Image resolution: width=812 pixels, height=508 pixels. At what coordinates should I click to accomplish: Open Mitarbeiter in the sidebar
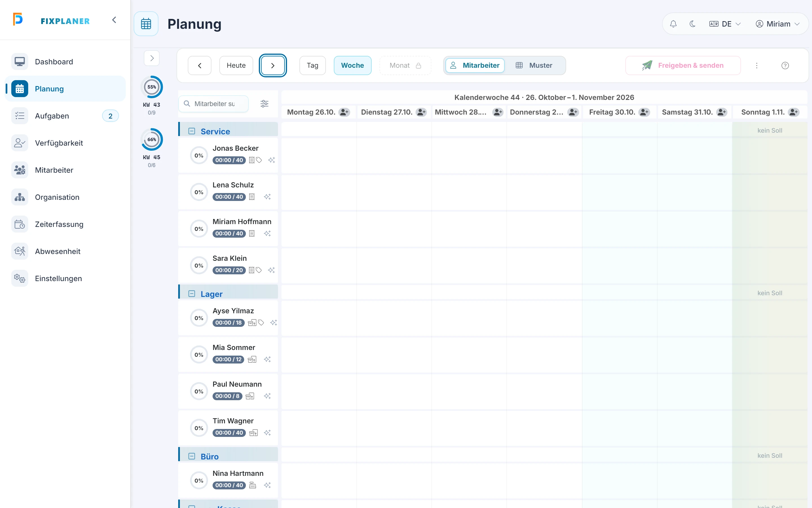point(65,170)
